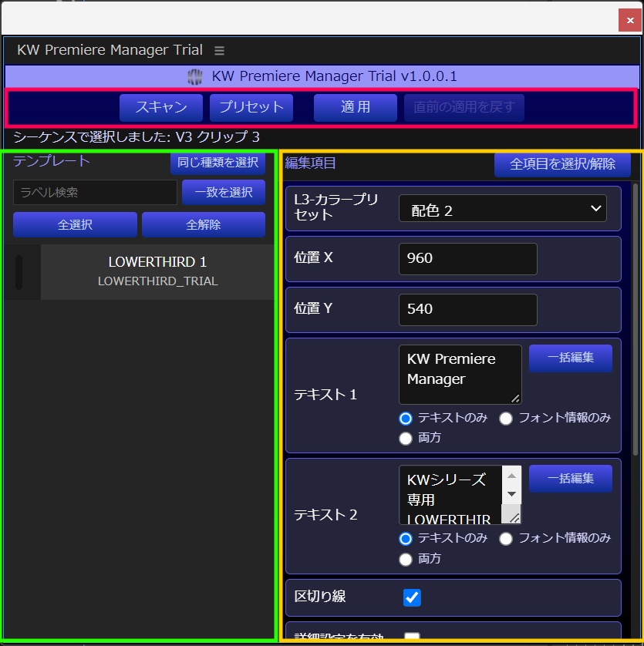This screenshot has width=644, height=646.
Task: Click the 位置 X field showing 960
Action: point(468,259)
